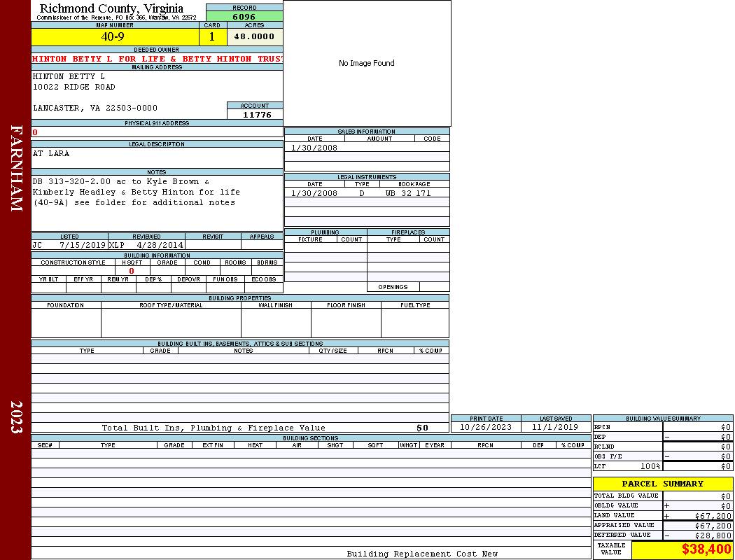Click the listed date 7/15/2019
The width and height of the screenshot is (735, 560).
point(83,246)
